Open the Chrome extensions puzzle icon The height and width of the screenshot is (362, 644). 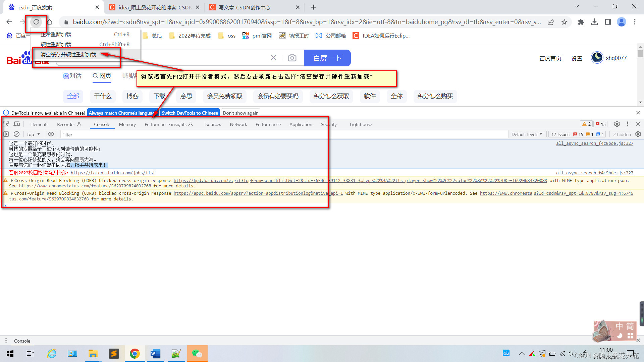pos(581,22)
